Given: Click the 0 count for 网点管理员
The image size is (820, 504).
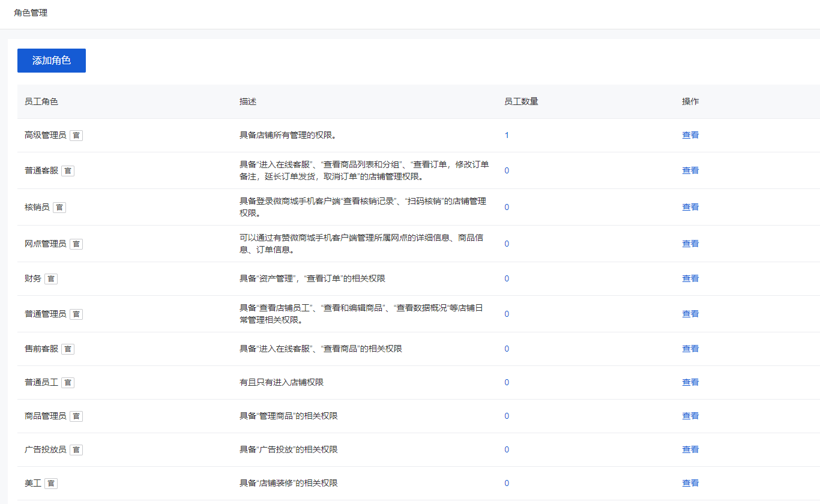Looking at the screenshot, I should pyautogui.click(x=507, y=244).
